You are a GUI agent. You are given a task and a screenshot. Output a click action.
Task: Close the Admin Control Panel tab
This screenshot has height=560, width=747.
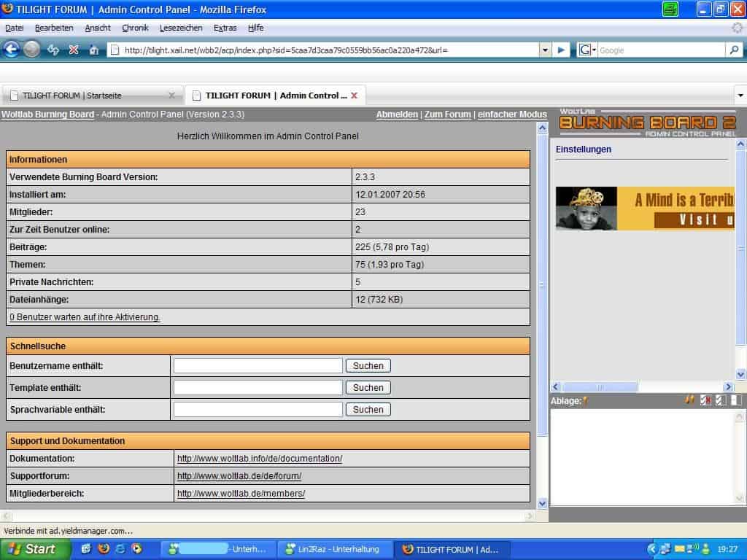[x=354, y=96]
